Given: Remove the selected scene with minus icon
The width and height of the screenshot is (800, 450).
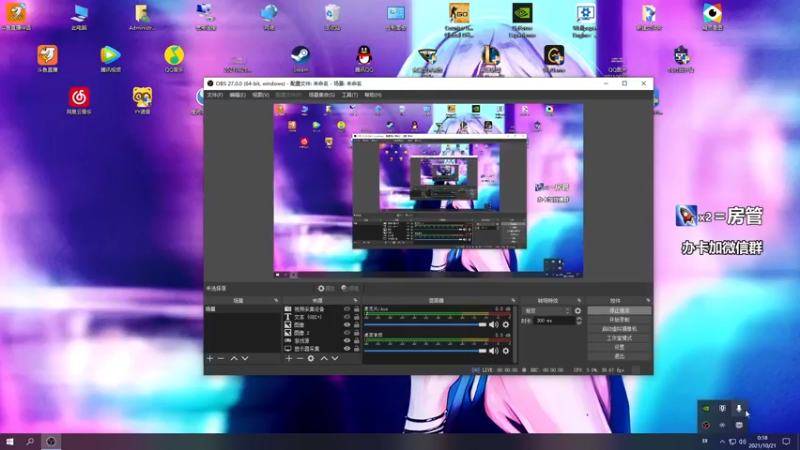Looking at the screenshot, I should tap(220, 358).
